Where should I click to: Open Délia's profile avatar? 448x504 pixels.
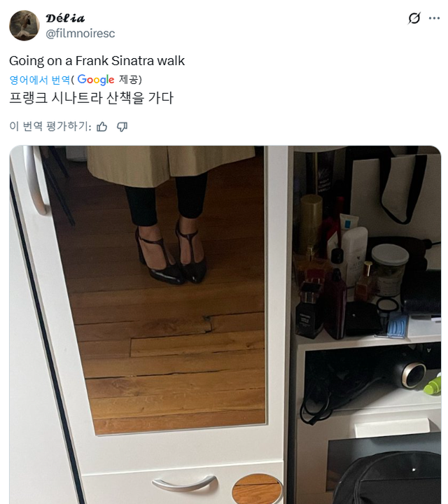click(x=24, y=25)
